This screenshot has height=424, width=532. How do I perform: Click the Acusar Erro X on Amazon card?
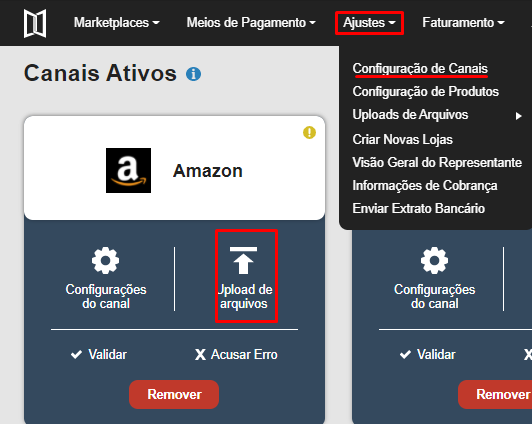(x=200, y=354)
